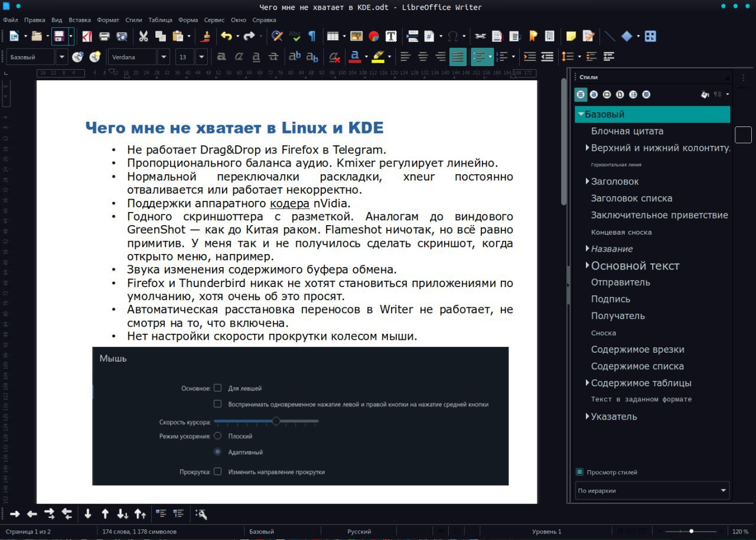
Task: Collapse the Базовый style tree node
Action: pyautogui.click(x=581, y=114)
